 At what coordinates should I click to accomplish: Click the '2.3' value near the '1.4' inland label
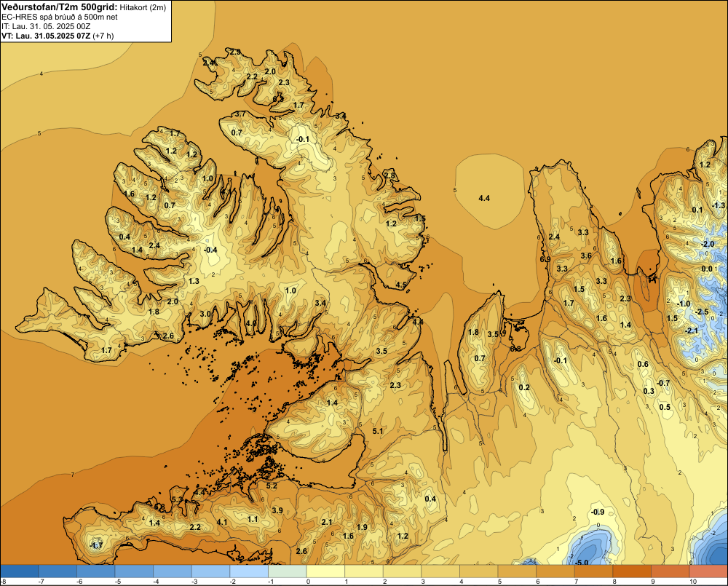625,298
